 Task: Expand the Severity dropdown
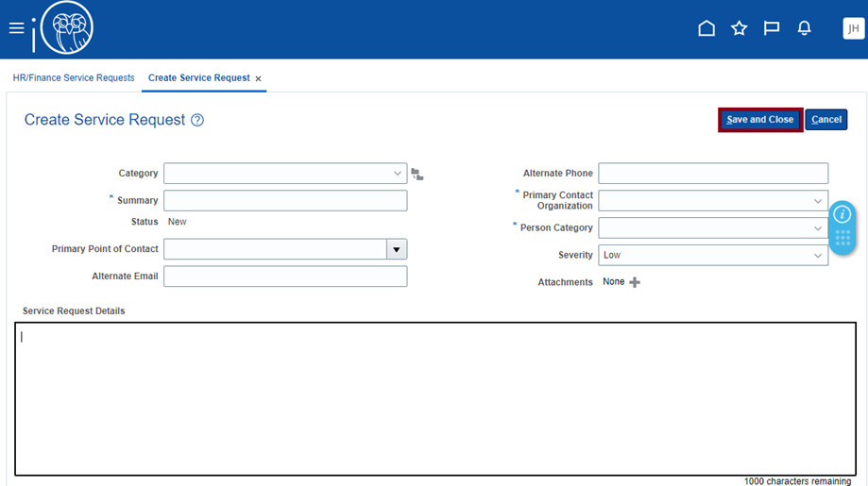tap(818, 256)
